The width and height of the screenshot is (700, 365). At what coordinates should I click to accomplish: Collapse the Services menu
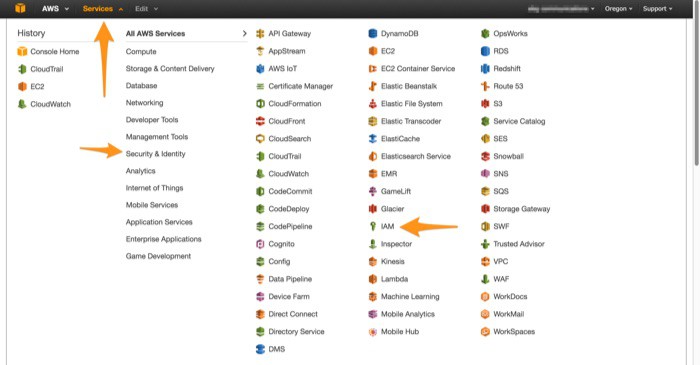(103, 8)
